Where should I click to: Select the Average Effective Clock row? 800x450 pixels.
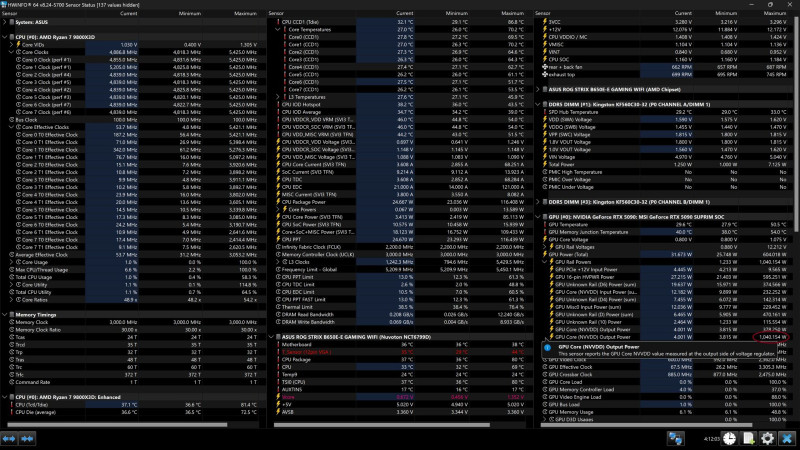tap(134, 255)
